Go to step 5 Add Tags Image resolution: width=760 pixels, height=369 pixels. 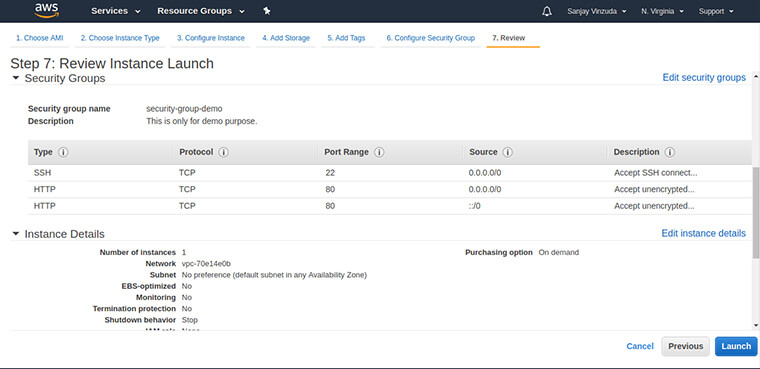346,38
